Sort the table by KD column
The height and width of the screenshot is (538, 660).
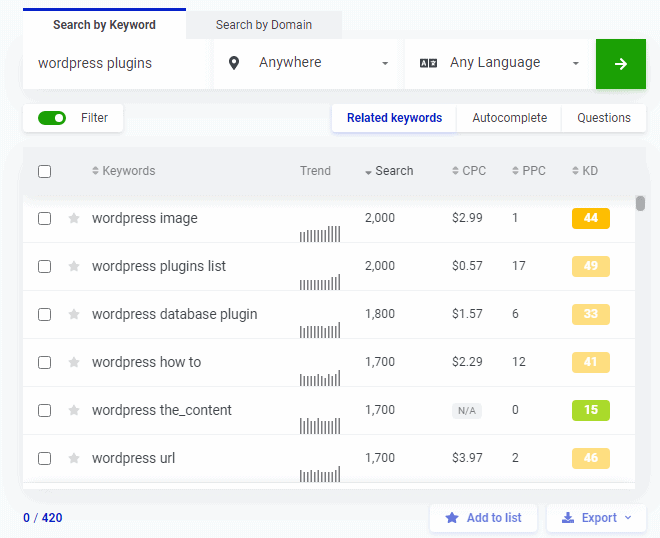point(589,171)
